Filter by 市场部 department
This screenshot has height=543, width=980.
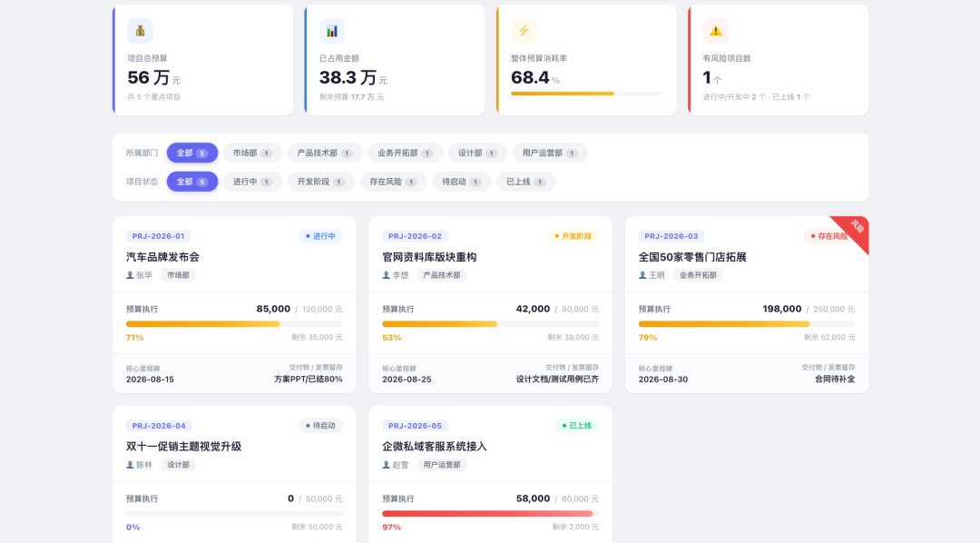[x=252, y=153]
